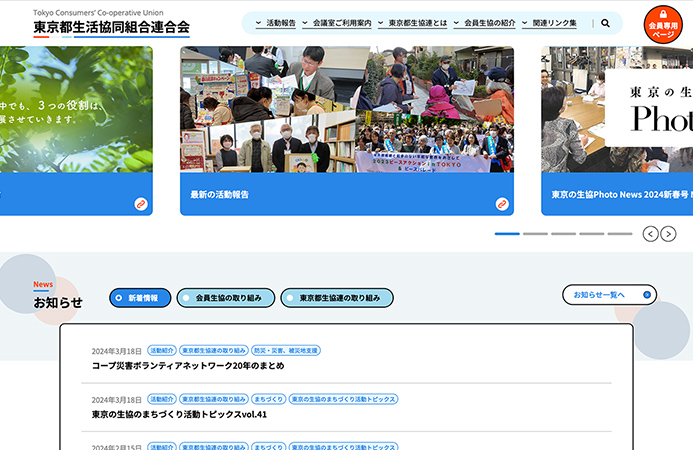
Task: Expand the 東京都生協連とは menu chevron
Action: point(381,23)
